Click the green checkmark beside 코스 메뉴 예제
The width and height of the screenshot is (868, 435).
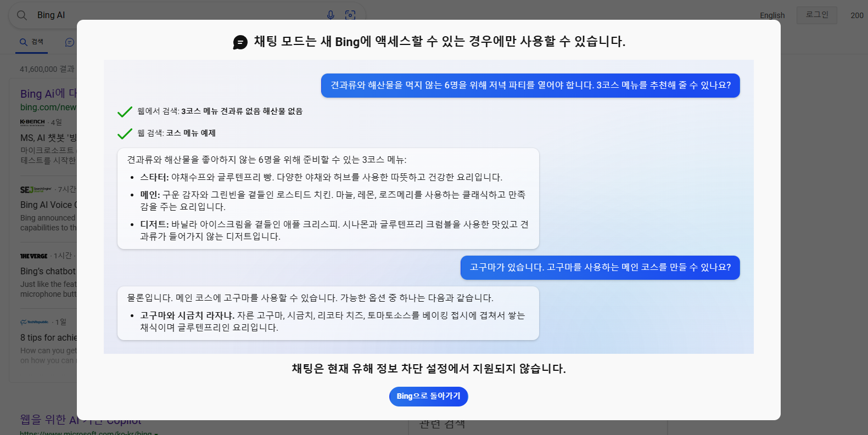125,134
